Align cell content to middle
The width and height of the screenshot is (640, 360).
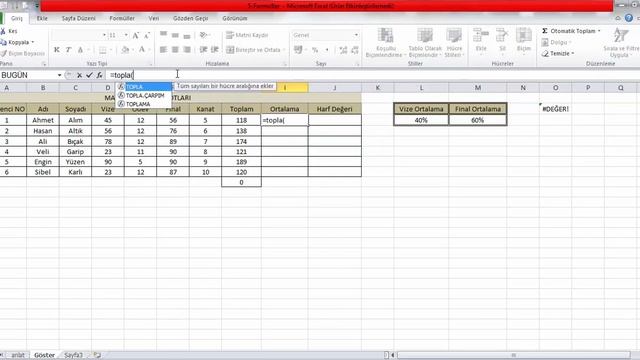click(175, 35)
